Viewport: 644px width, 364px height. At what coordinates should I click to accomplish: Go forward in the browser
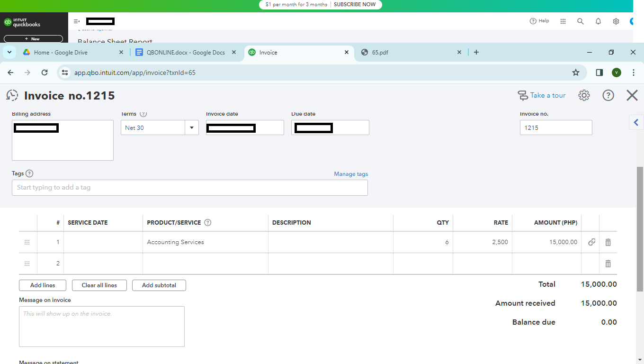point(27,73)
